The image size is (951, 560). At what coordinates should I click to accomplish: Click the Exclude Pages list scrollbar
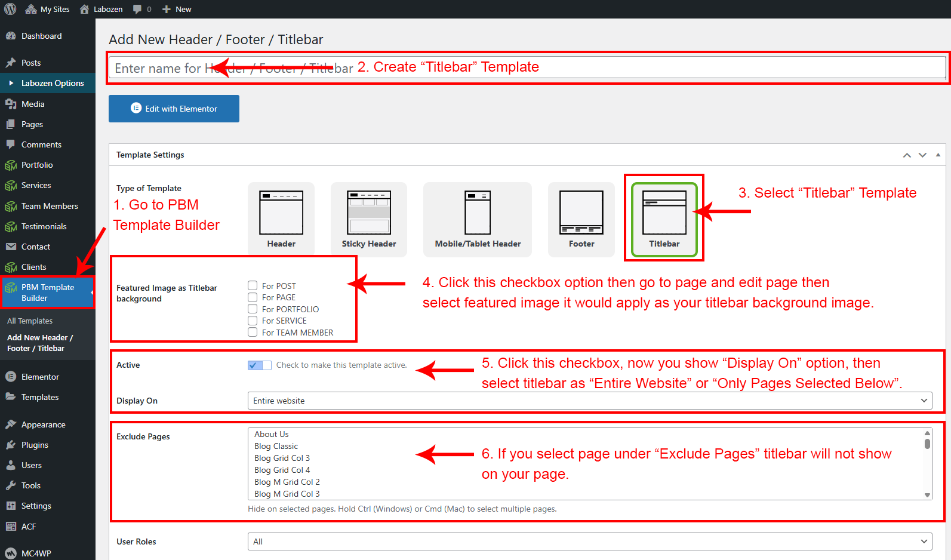click(x=927, y=464)
